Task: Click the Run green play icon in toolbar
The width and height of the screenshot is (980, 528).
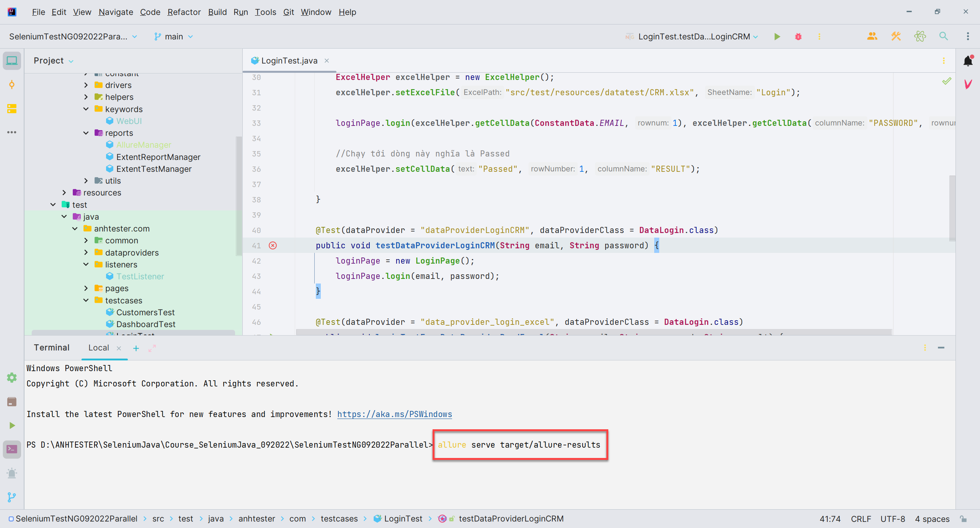Action: tap(777, 36)
